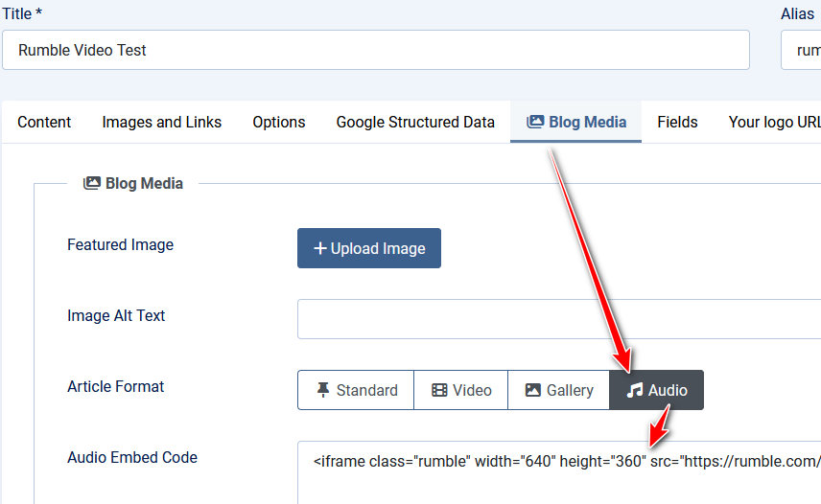Open the Fields tab
The width and height of the screenshot is (821, 504).
(x=677, y=122)
